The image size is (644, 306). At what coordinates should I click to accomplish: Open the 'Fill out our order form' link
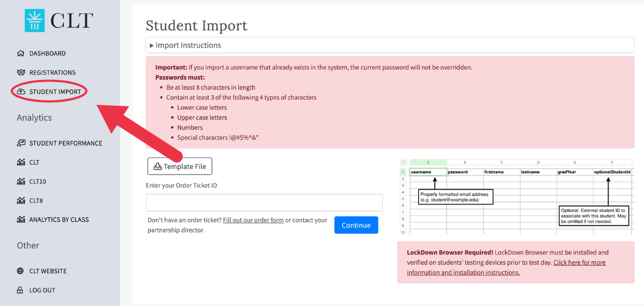coord(253,220)
